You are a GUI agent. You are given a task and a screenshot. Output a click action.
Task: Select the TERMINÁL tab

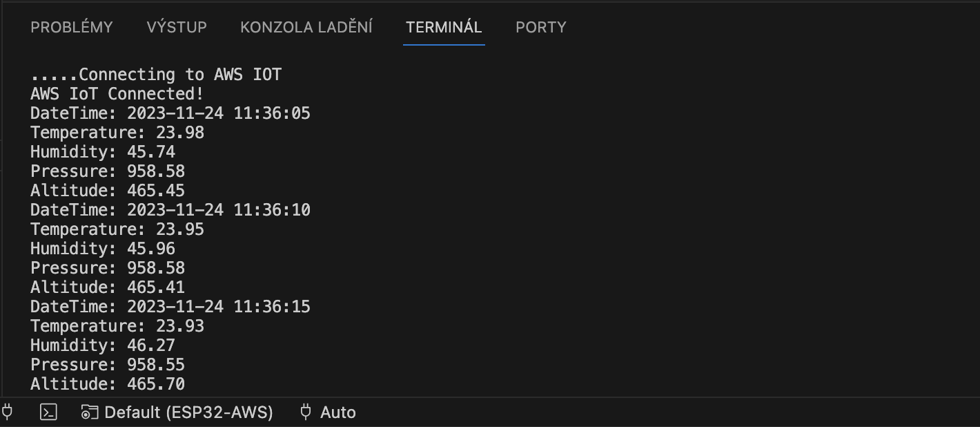coord(444,28)
